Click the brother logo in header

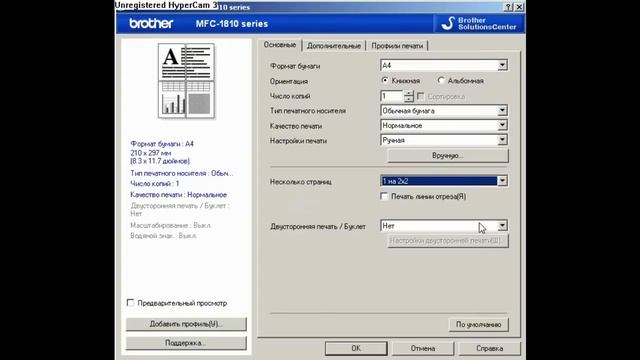pyautogui.click(x=151, y=23)
